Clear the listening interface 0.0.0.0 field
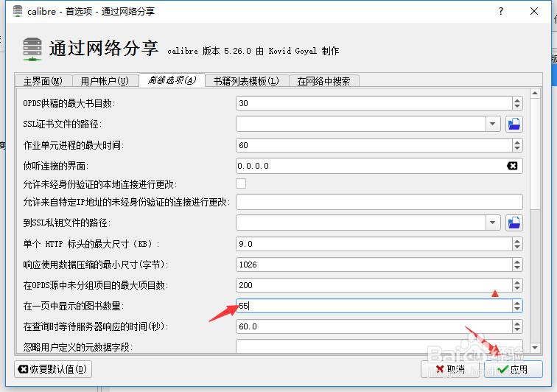557x392 pixels. (512, 166)
